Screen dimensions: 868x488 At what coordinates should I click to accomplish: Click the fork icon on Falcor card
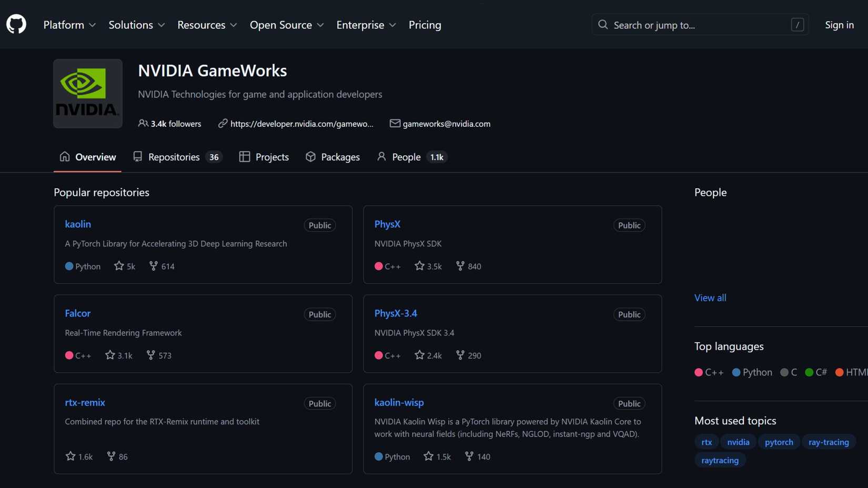(150, 355)
